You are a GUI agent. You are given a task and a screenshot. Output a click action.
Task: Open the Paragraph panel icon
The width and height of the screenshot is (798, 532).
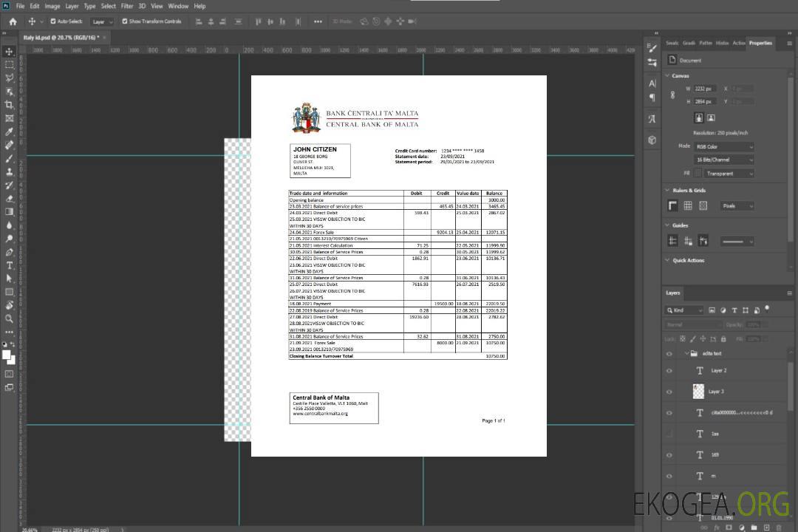[652, 98]
